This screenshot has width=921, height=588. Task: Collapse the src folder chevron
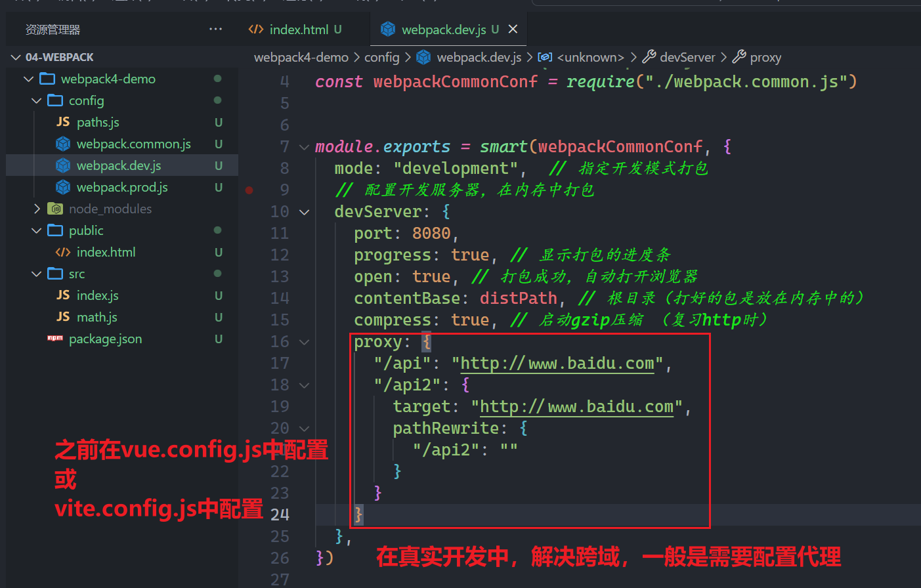click(36, 274)
